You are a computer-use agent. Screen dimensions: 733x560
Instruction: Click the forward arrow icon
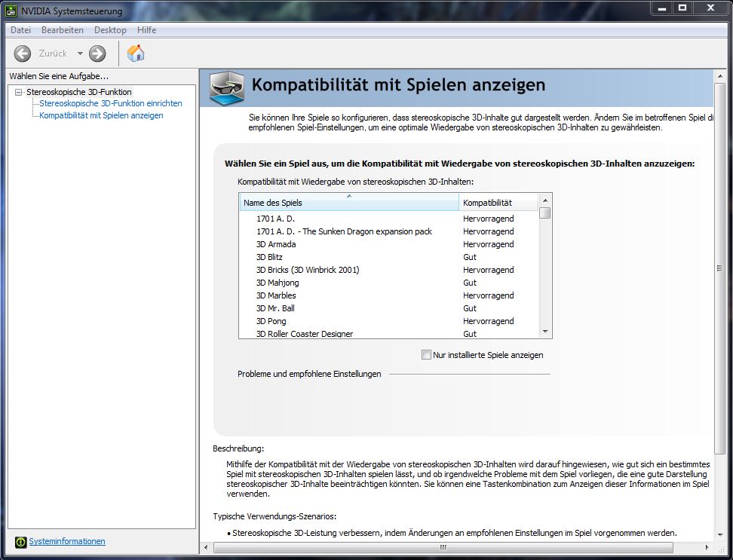97,54
